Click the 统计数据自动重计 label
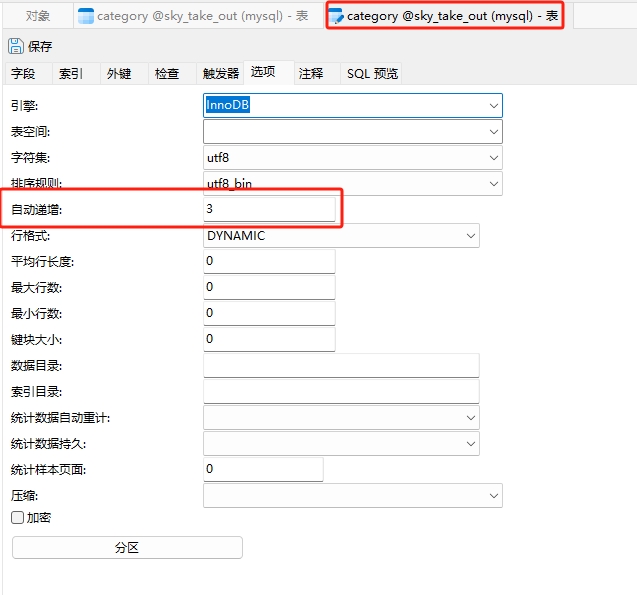637x595 pixels. tap(61, 418)
